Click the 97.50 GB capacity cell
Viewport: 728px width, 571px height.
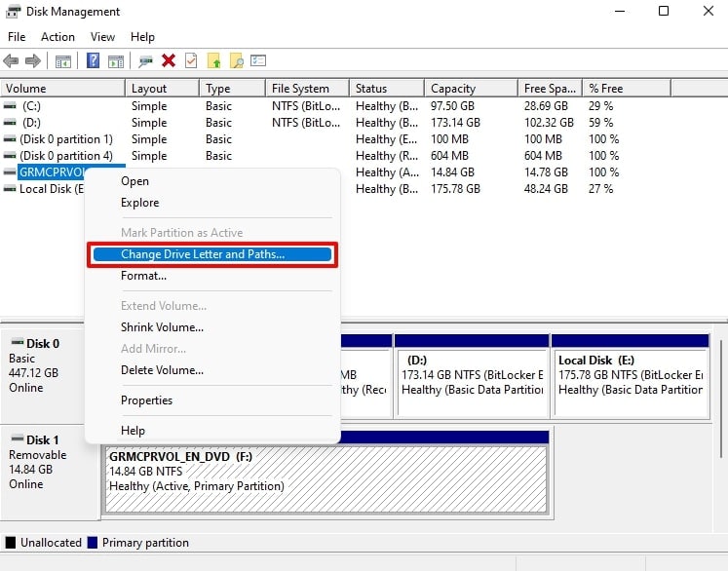(452, 106)
